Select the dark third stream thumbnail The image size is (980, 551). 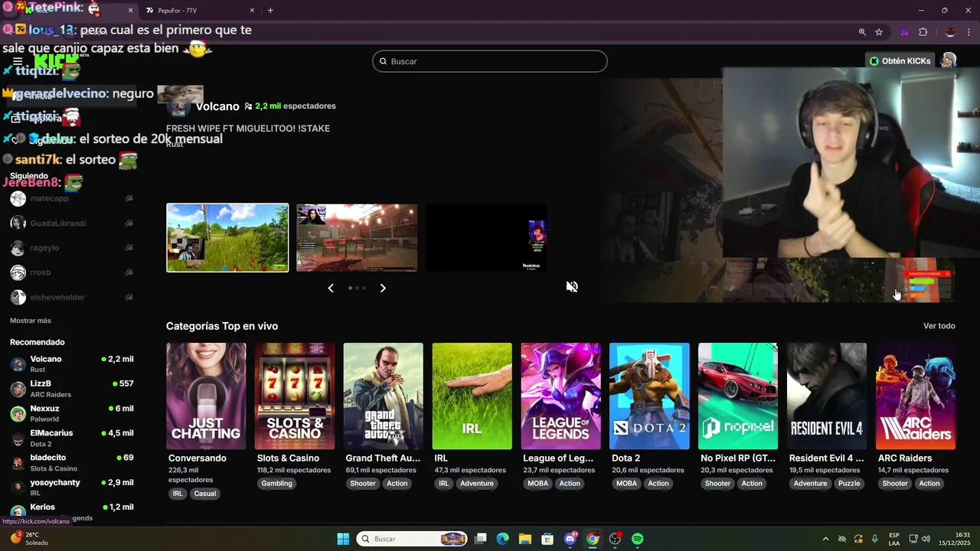click(x=486, y=237)
